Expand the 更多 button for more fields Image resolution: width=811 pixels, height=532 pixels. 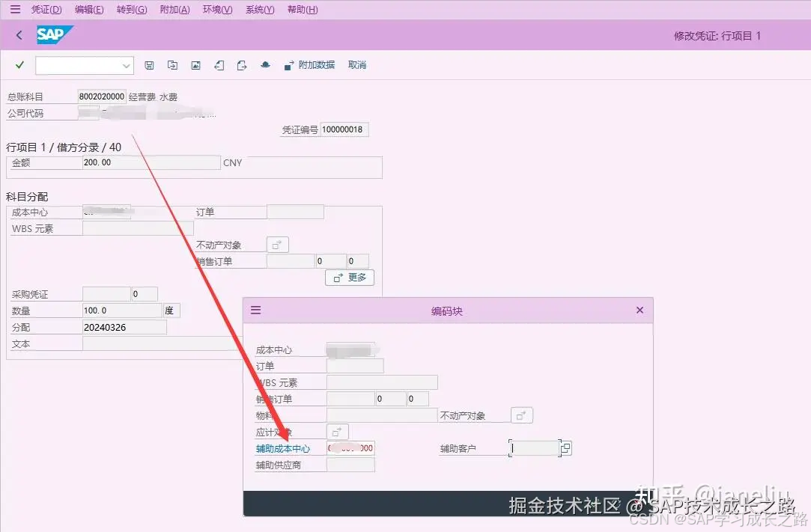349,277
